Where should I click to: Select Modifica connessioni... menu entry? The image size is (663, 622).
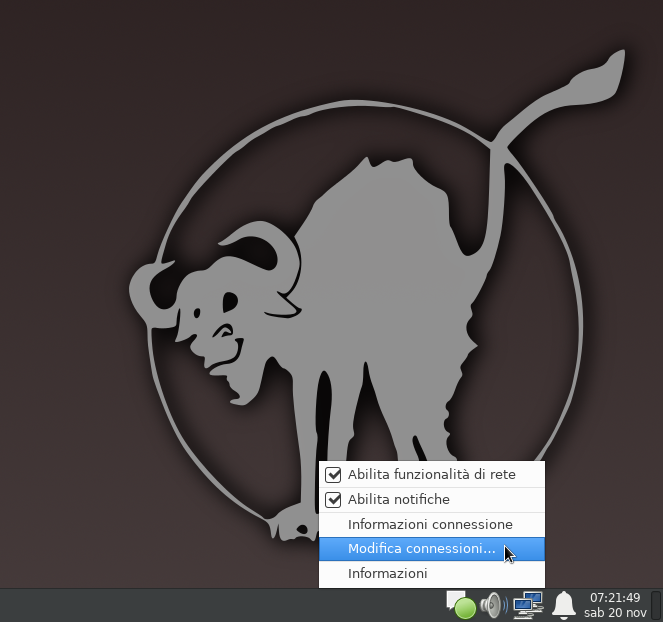pos(432,549)
